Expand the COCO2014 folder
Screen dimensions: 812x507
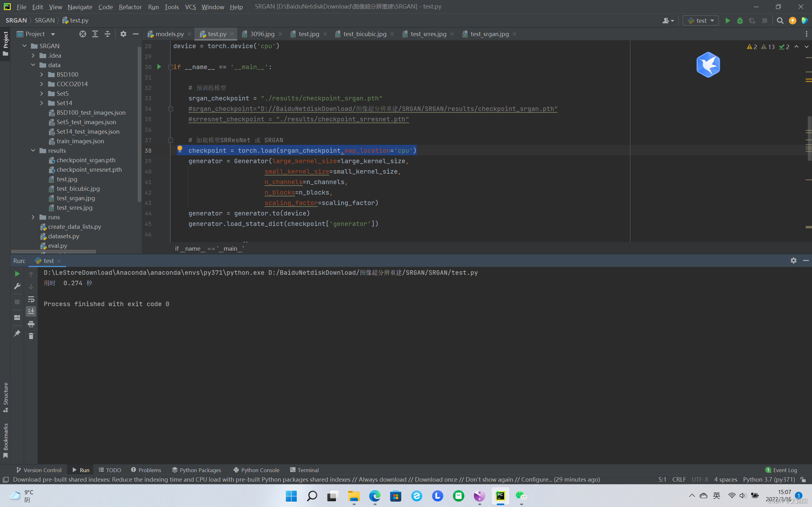pyautogui.click(x=42, y=84)
